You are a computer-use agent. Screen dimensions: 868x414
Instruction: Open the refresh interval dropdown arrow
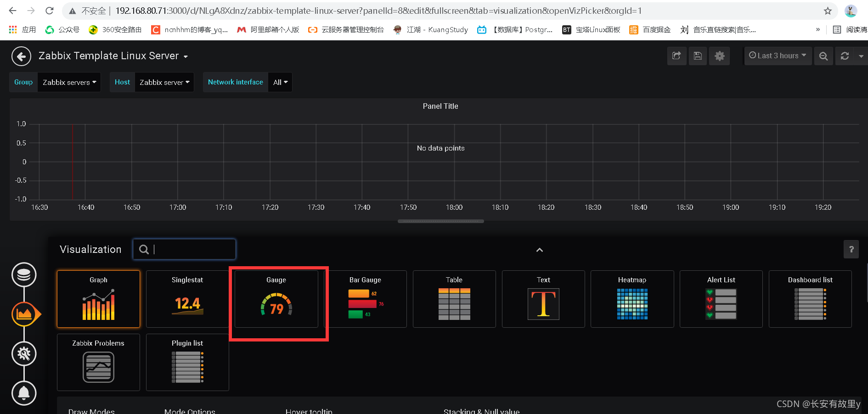(861, 56)
